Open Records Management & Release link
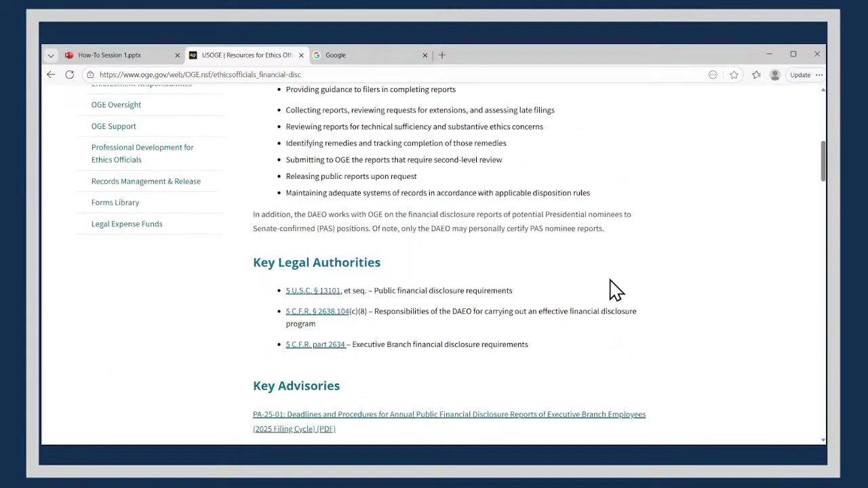 (146, 182)
